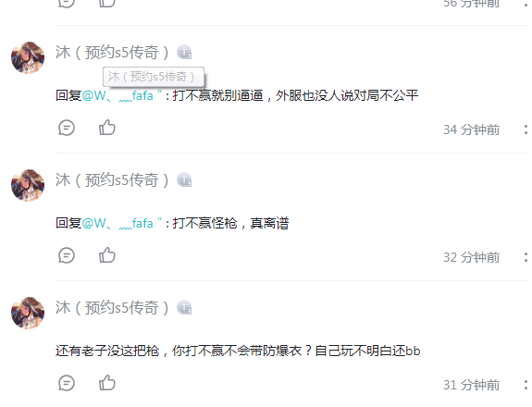Click level badge beside third 沐 username
This screenshot has height=407, width=532.
[x=184, y=308]
